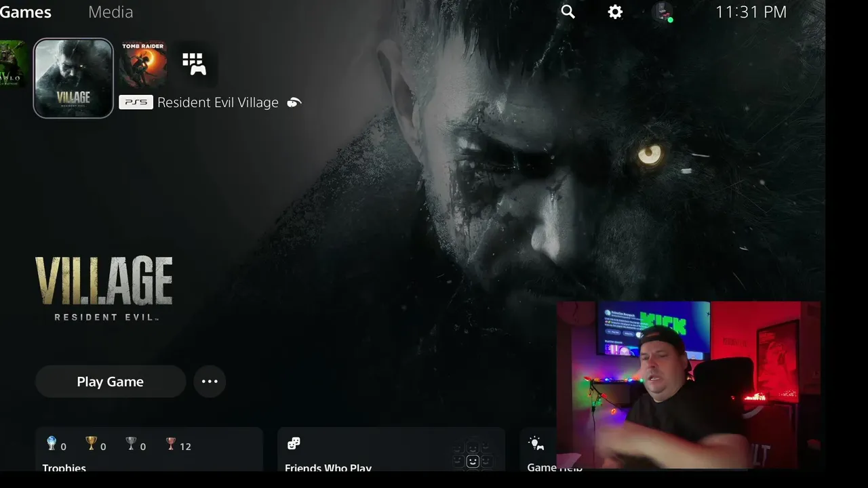Select the Diablo game tile
Image resolution: width=868 pixels, height=488 pixels.
14,64
